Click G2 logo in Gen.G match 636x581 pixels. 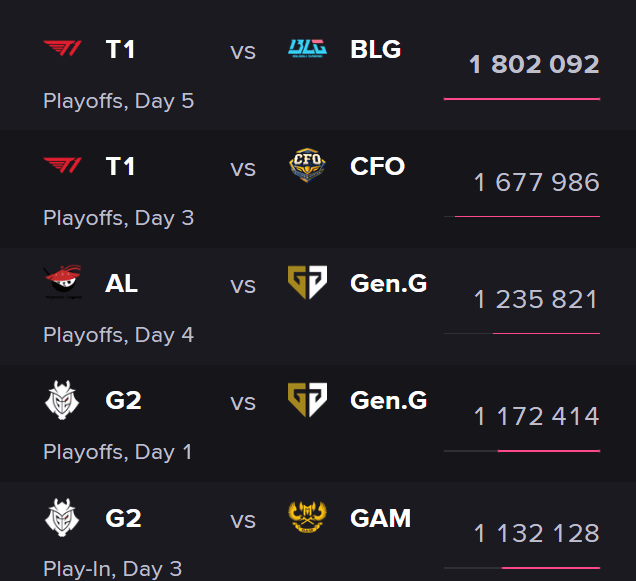coord(62,400)
